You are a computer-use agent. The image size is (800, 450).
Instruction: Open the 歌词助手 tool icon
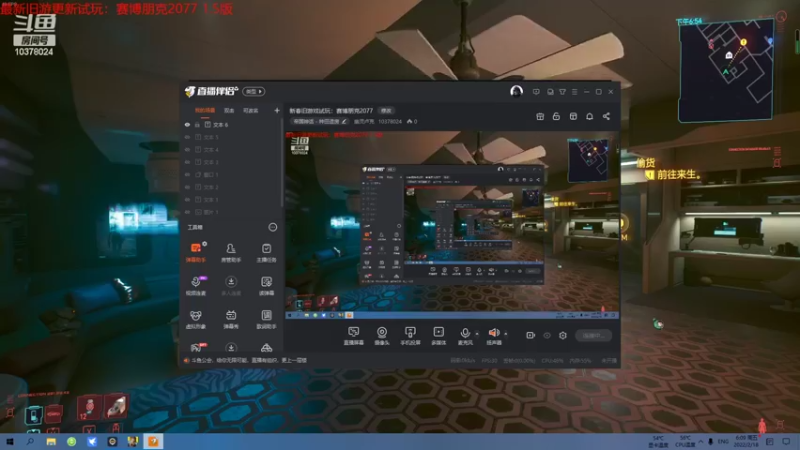pos(266,319)
